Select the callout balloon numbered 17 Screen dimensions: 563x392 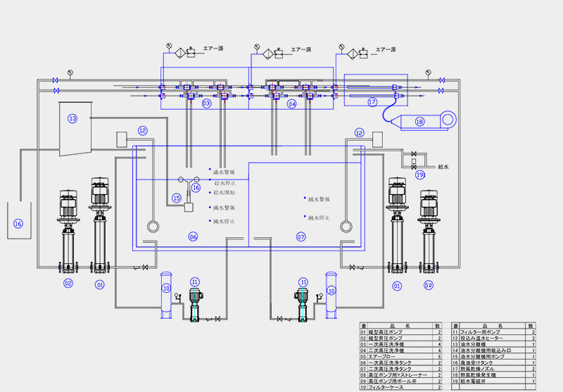[x=372, y=102]
